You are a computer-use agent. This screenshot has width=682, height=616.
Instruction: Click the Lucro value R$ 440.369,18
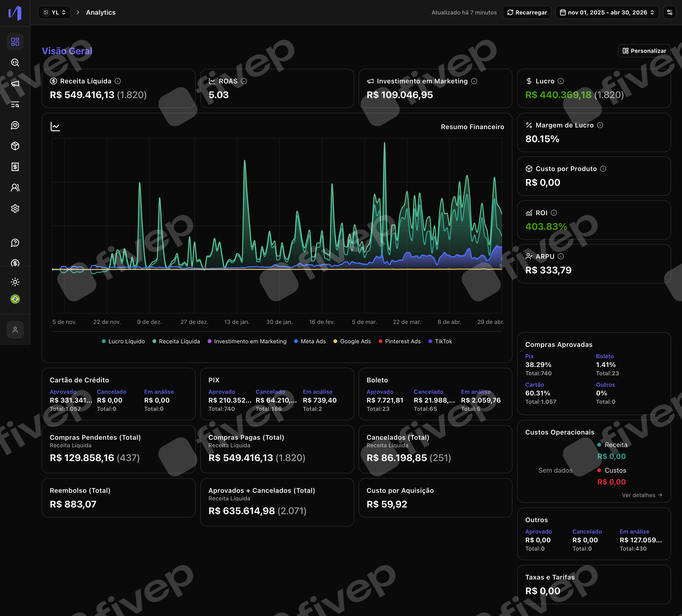tap(558, 95)
